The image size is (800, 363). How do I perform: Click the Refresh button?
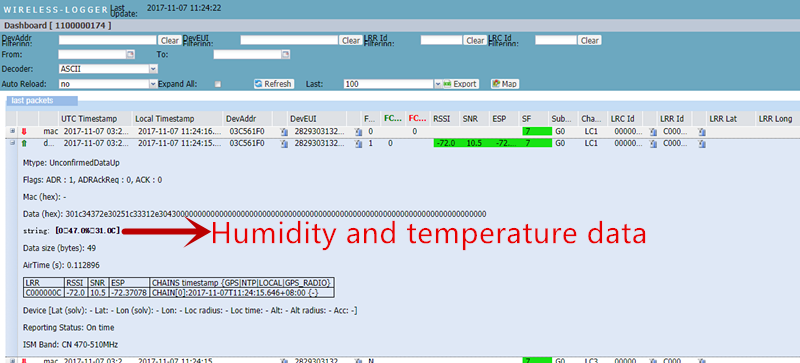(x=274, y=84)
